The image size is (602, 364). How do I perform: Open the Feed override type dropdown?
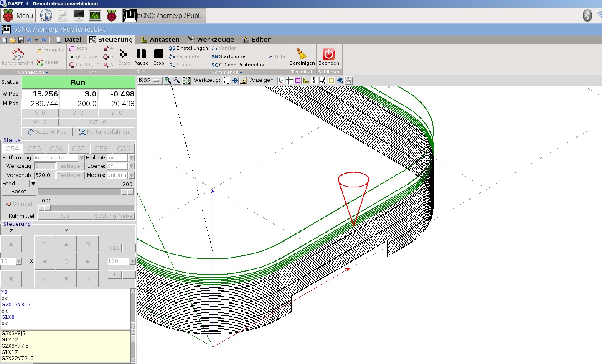(33, 184)
